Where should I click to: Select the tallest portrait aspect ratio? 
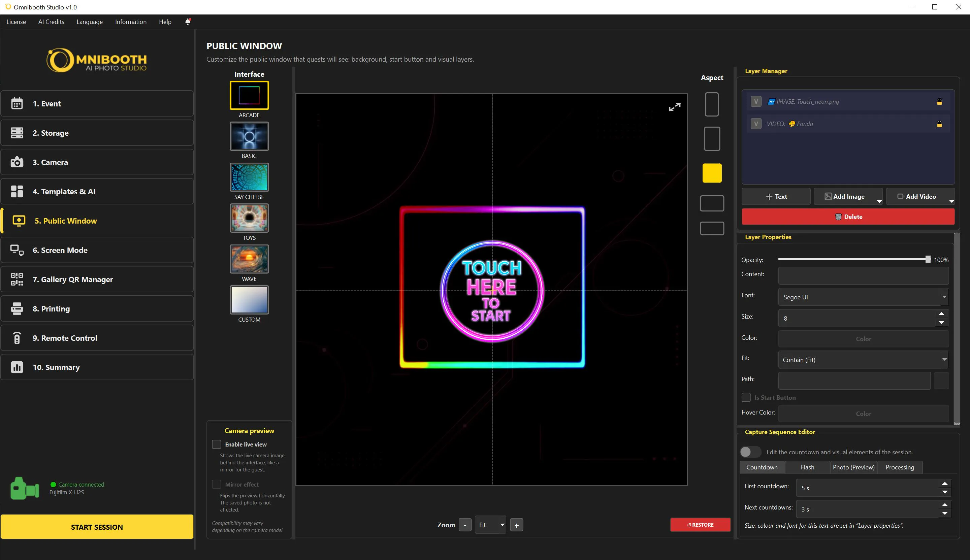tap(712, 104)
